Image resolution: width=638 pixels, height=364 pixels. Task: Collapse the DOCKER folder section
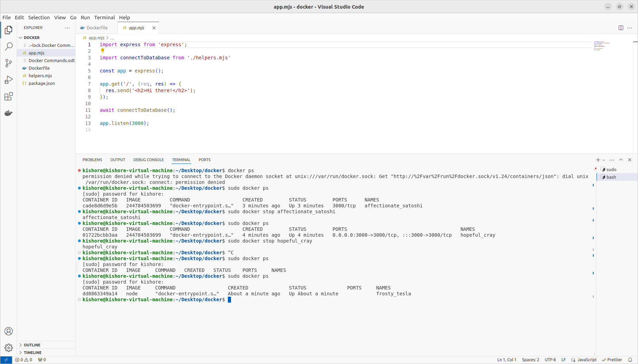tap(31, 38)
